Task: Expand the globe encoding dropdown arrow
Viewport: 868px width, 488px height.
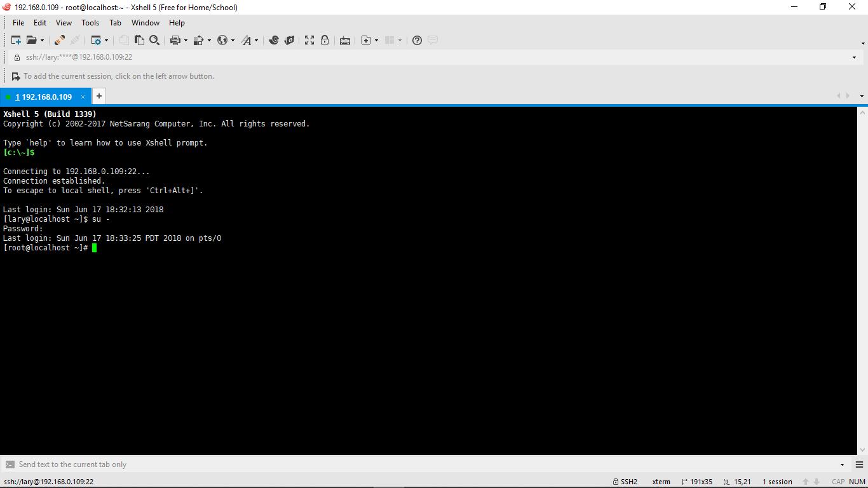Action: [x=233, y=40]
